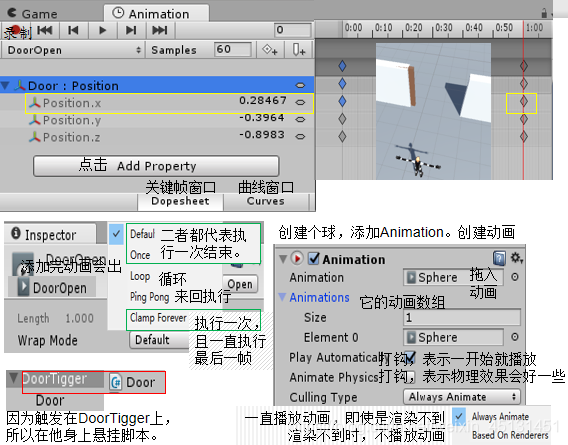Click the Position.x value 0.28467

click(263, 100)
